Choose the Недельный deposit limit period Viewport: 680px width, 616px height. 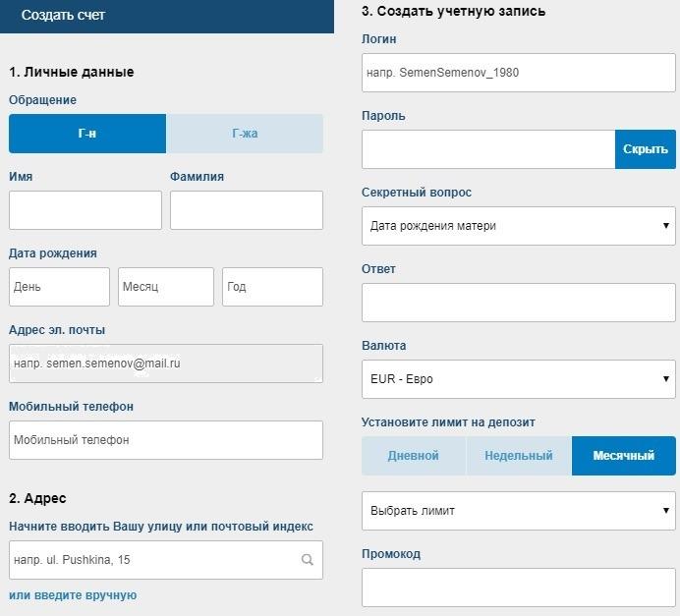click(x=519, y=456)
